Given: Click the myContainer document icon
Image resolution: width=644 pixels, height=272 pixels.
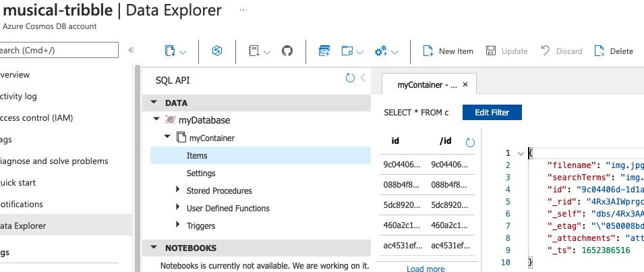Looking at the screenshot, I should tap(181, 137).
